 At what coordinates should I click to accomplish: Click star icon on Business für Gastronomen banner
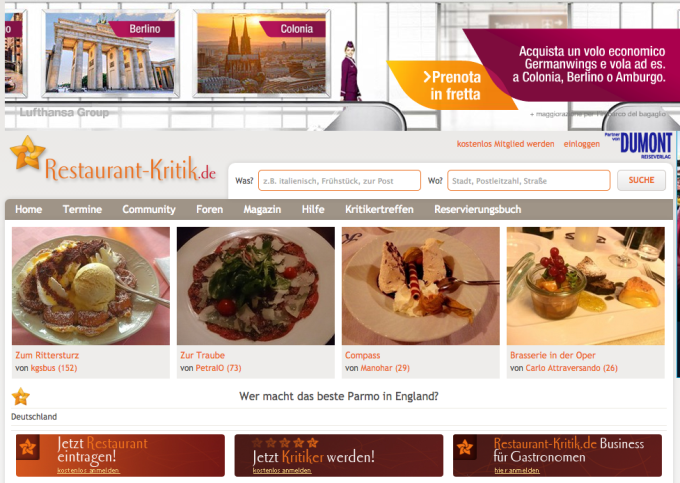[x=464, y=447]
